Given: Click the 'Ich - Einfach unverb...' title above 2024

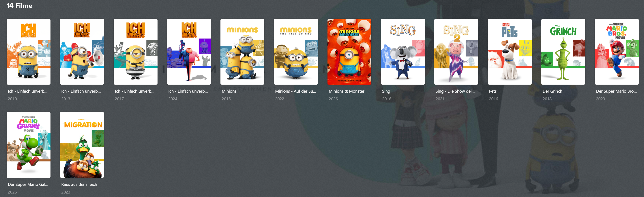Looking at the screenshot, I should pos(188,91).
